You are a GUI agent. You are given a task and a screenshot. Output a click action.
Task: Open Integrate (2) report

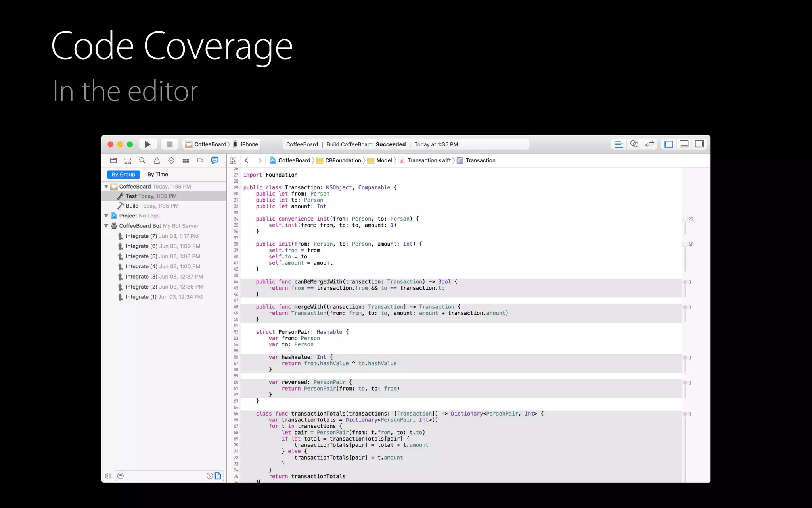point(164,287)
